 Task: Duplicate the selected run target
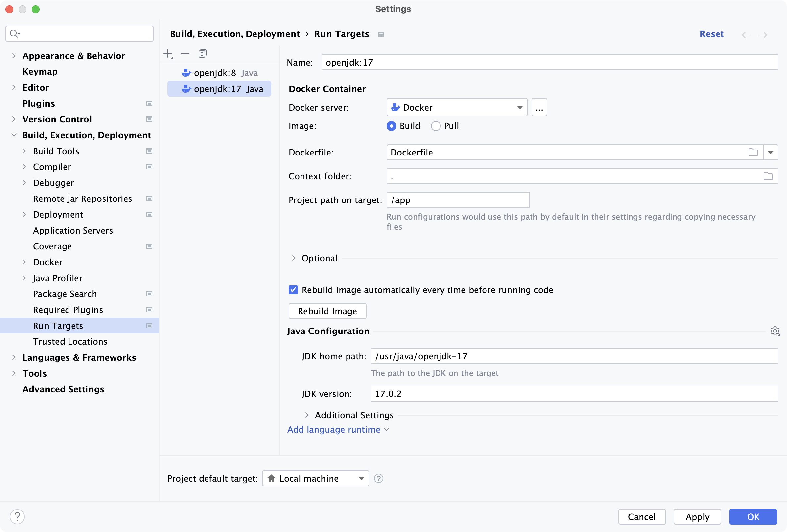202,53
